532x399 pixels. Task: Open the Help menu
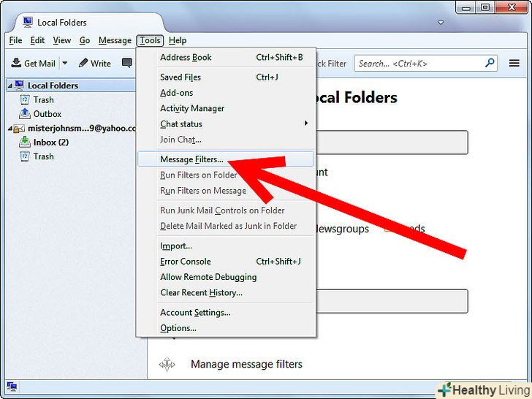click(178, 40)
